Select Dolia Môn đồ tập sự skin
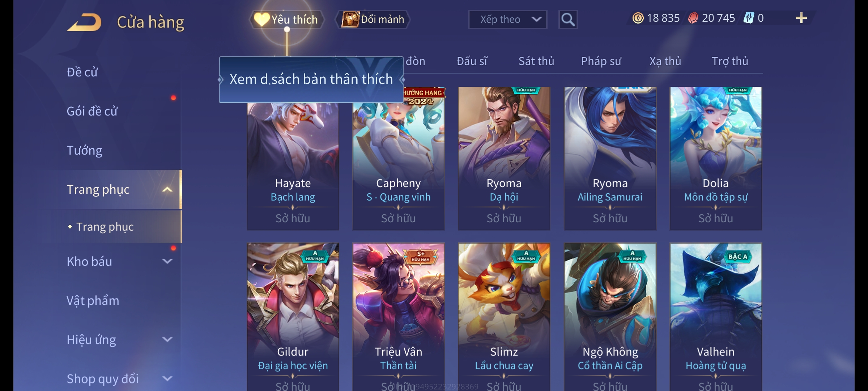Screen dimensions: 868x391 [x=716, y=158]
